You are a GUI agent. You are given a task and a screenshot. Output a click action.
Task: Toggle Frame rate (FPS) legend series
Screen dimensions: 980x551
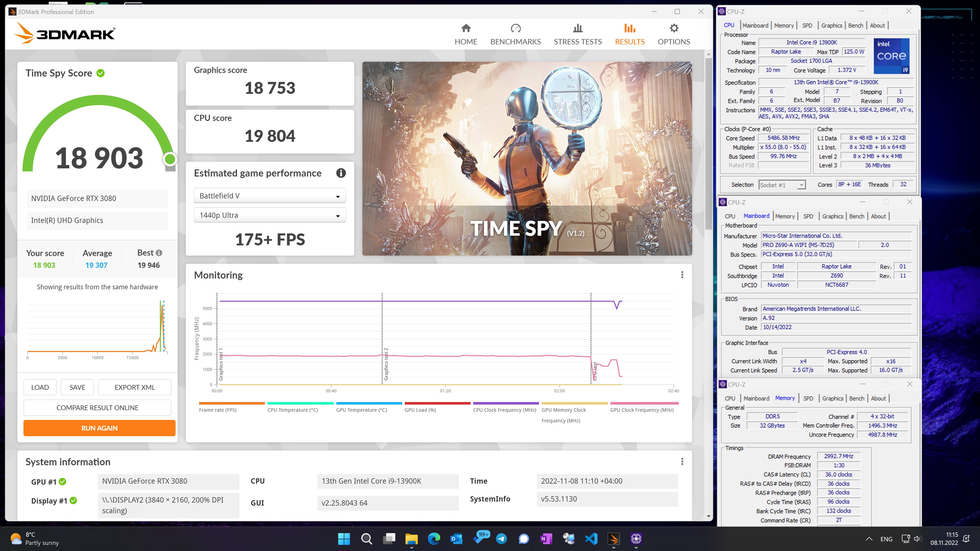click(218, 409)
